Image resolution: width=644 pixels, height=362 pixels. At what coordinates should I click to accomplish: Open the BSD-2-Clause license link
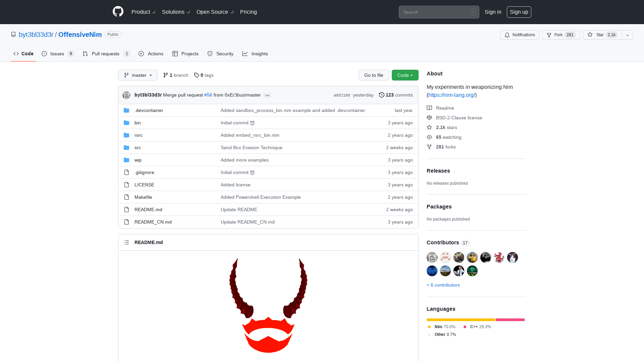459,118
